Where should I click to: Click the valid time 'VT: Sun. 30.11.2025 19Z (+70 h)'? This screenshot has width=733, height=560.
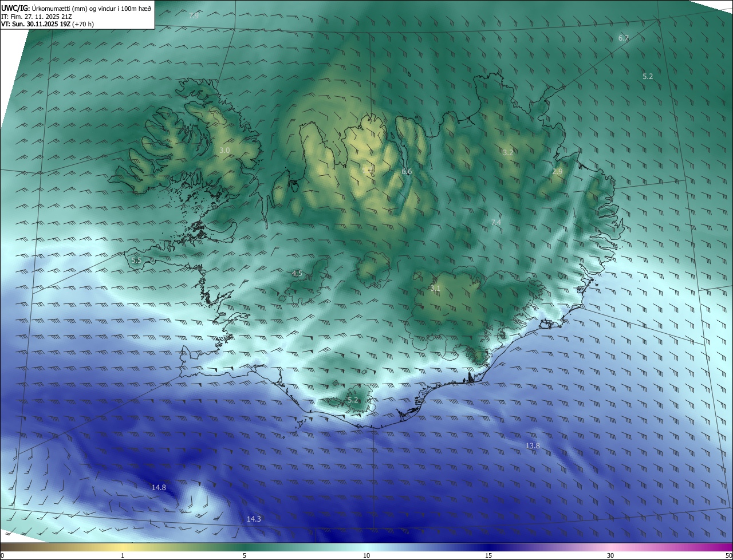click(x=48, y=24)
